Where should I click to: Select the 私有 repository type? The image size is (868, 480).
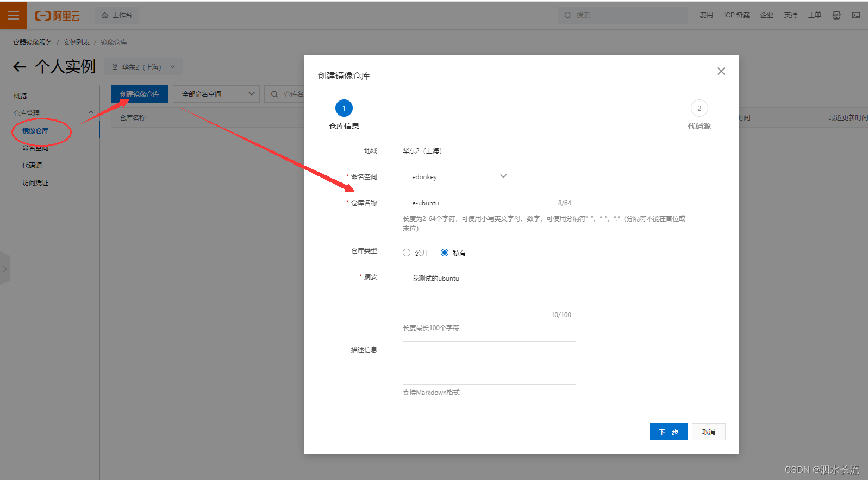445,252
